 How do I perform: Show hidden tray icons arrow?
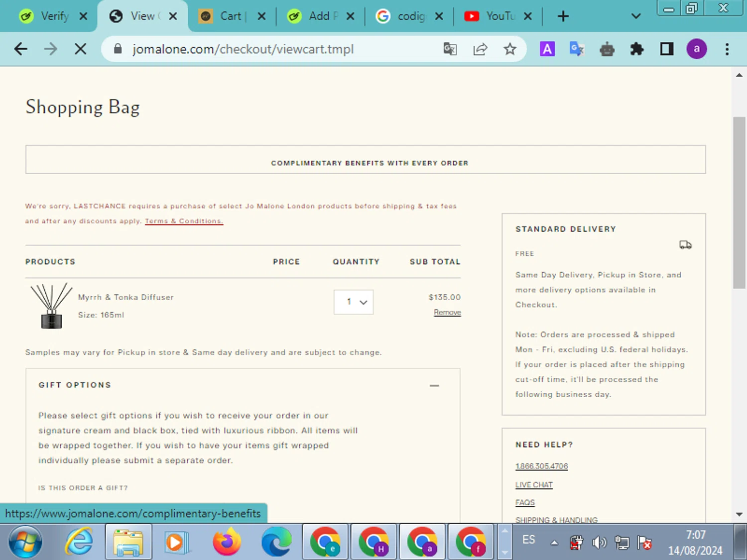(x=554, y=543)
